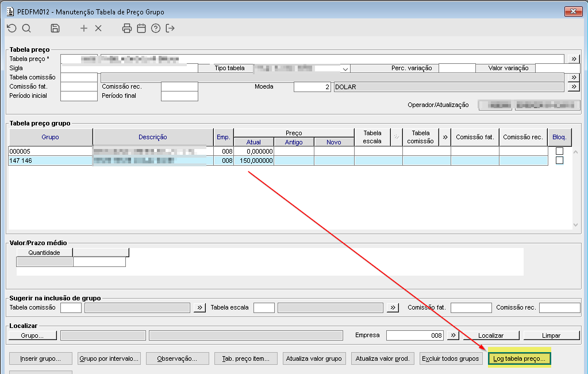
Task: Click the exit door toolbar icon
Action: pyautogui.click(x=170, y=28)
